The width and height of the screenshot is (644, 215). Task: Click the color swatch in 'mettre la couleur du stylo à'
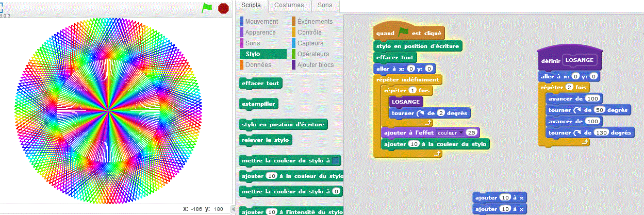pyautogui.click(x=335, y=161)
